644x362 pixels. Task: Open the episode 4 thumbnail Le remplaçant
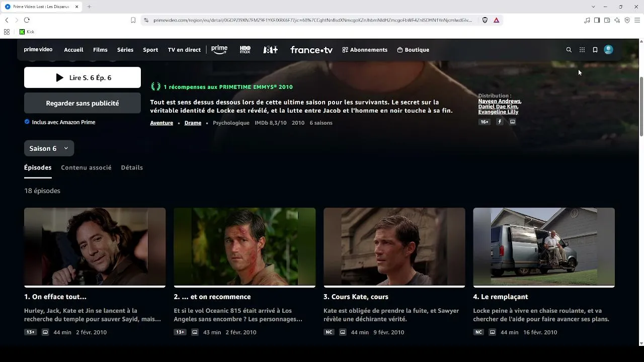click(x=544, y=247)
